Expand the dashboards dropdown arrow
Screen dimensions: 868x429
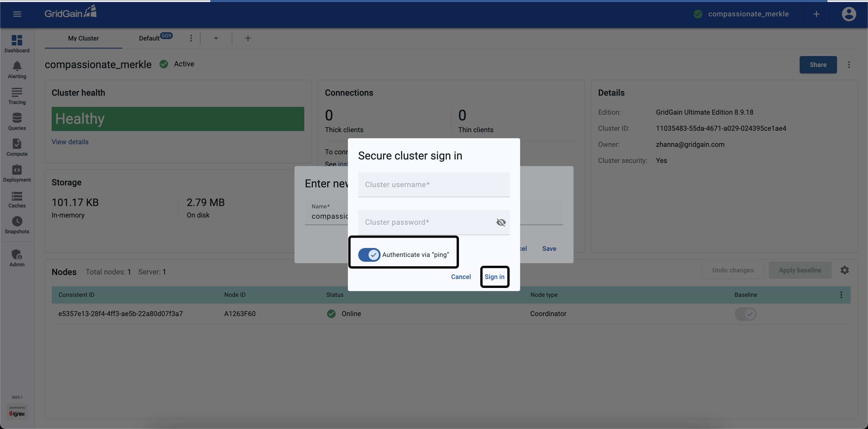[x=216, y=38]
